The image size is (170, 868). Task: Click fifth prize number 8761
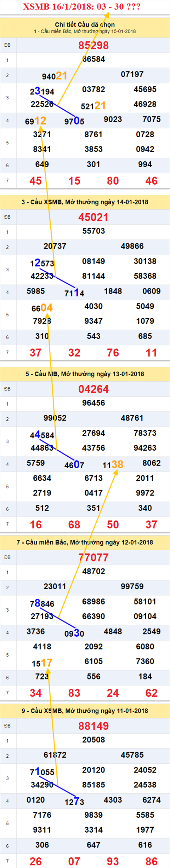[93, 134]
